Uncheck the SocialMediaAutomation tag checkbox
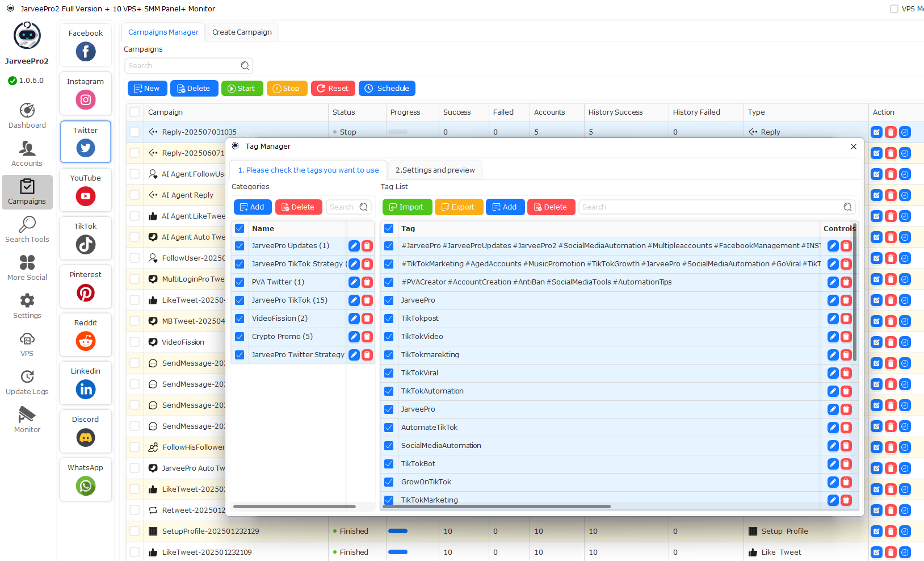The width and height of the screenshot is (924, 561). [389, 446]
